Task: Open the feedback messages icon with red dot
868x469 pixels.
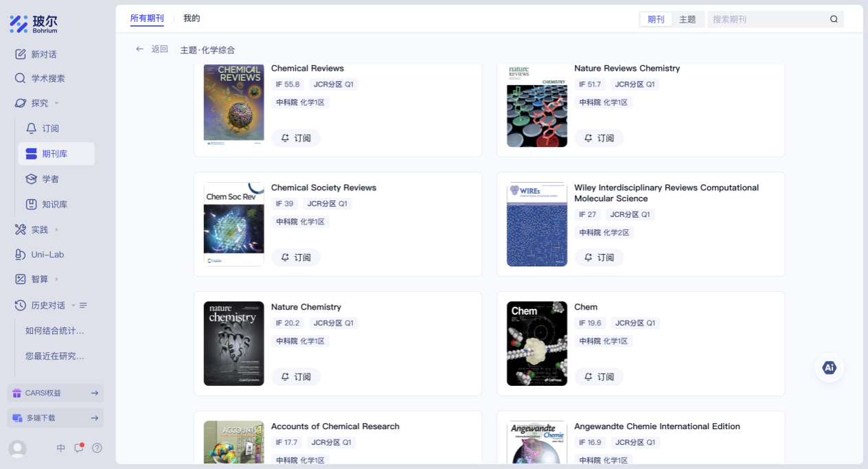Action: pos(79,448)
